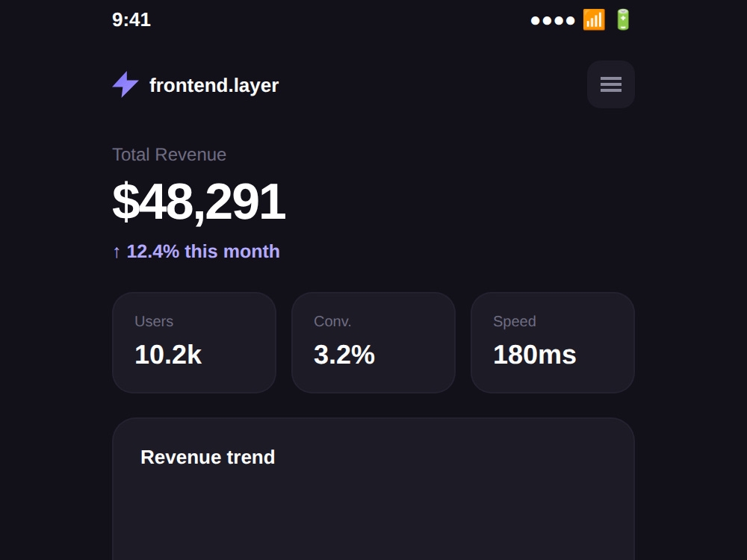The height and width of the screenshot is (560, 747).
Task: Click the Total Revenue label
Action: coord(169,155)
